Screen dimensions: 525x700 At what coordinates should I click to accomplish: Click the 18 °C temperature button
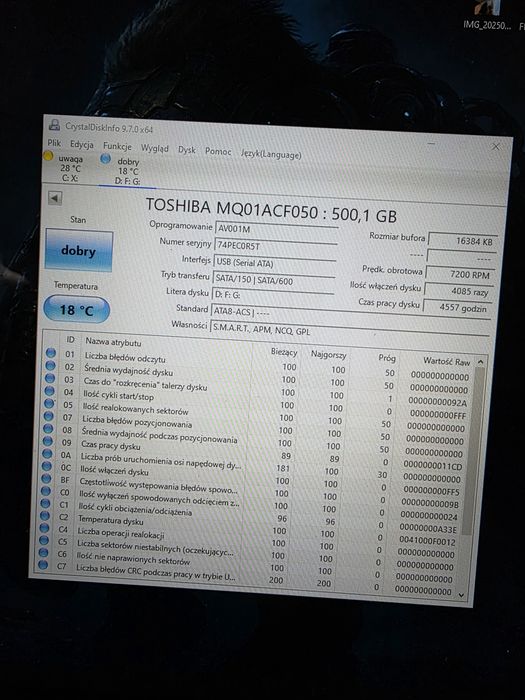(x=76, y=309)
